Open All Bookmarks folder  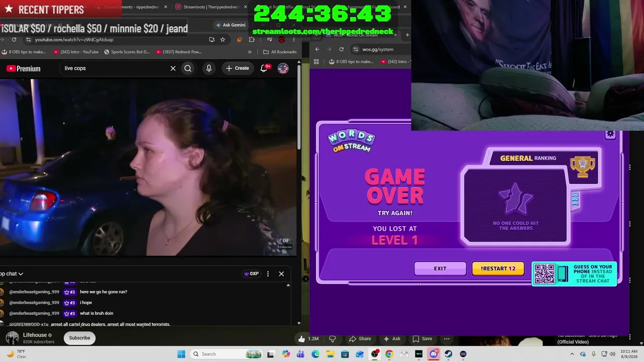click(280, 52)
